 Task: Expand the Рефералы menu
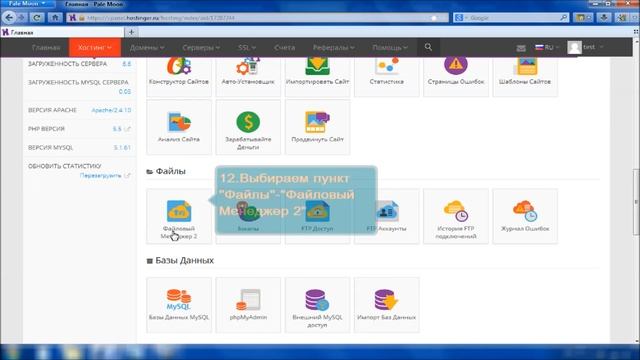(333, 47)
